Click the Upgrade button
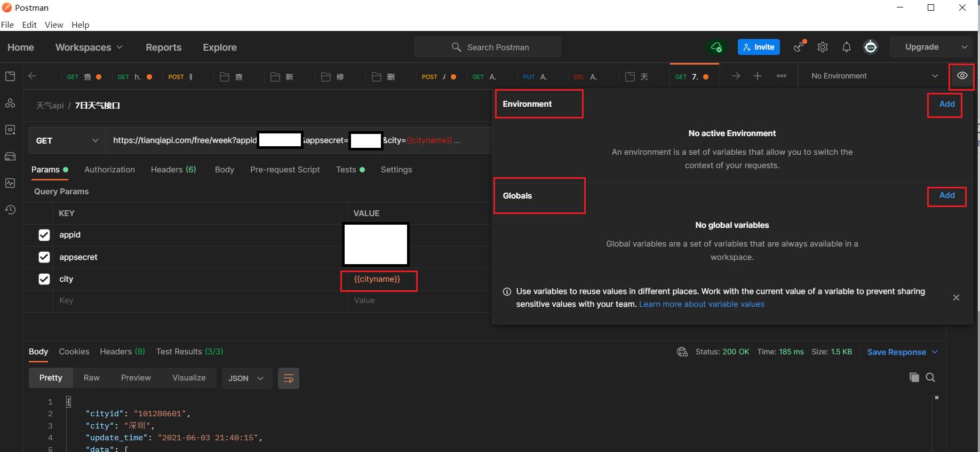Viewport: 980px width, 452px height. click(922, 47)
